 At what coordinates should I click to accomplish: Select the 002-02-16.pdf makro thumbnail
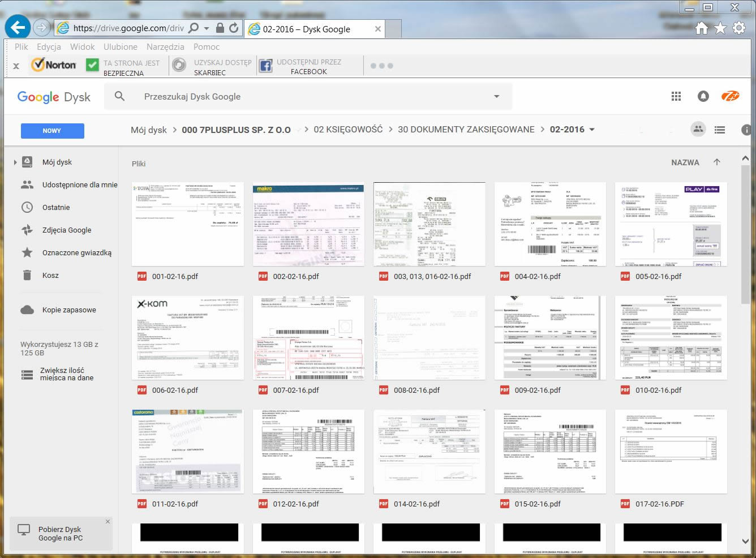(x=308, y=224)
